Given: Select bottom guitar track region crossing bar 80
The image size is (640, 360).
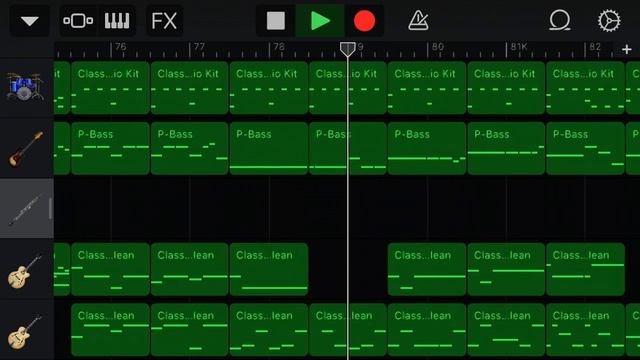Looking at the screenshot, I should point(427,330).
